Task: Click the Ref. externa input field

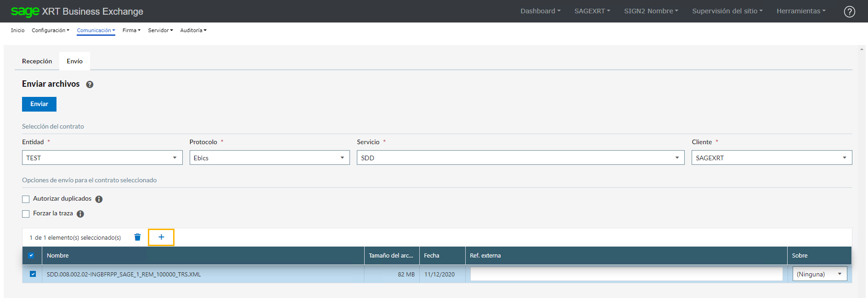Action: pyautogui.click(x=626, y=274)
